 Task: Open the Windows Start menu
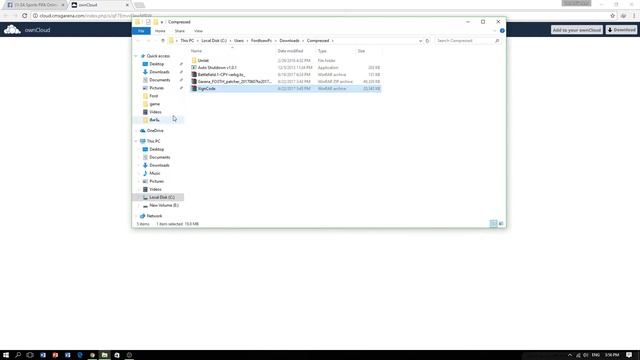click(6, 355)
